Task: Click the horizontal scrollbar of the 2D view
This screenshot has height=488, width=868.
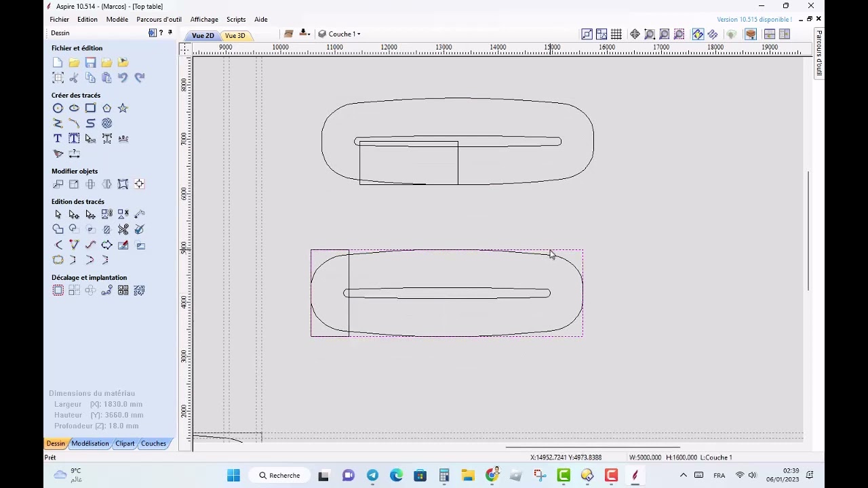Action: [593, 447]
